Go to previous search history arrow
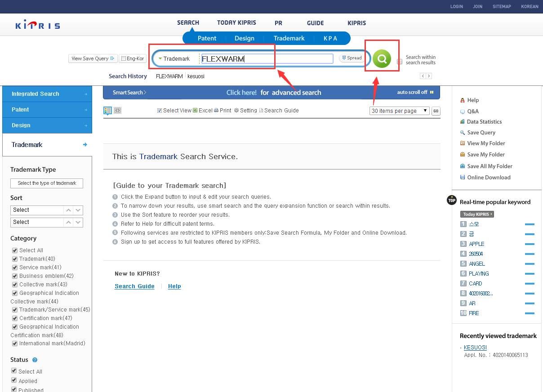 pos(423,76)
